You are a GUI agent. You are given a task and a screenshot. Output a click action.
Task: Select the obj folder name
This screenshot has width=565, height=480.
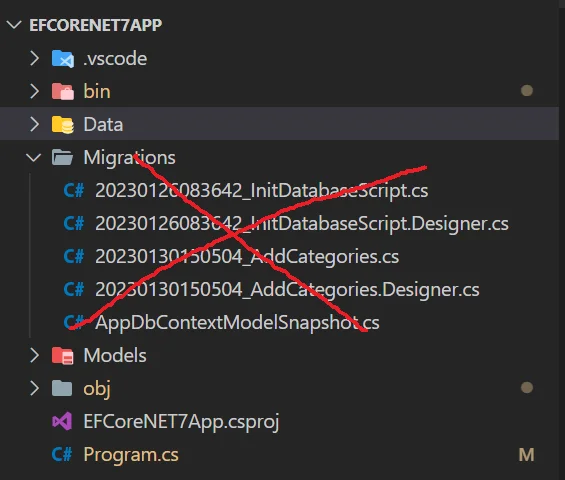coord(97,389)
